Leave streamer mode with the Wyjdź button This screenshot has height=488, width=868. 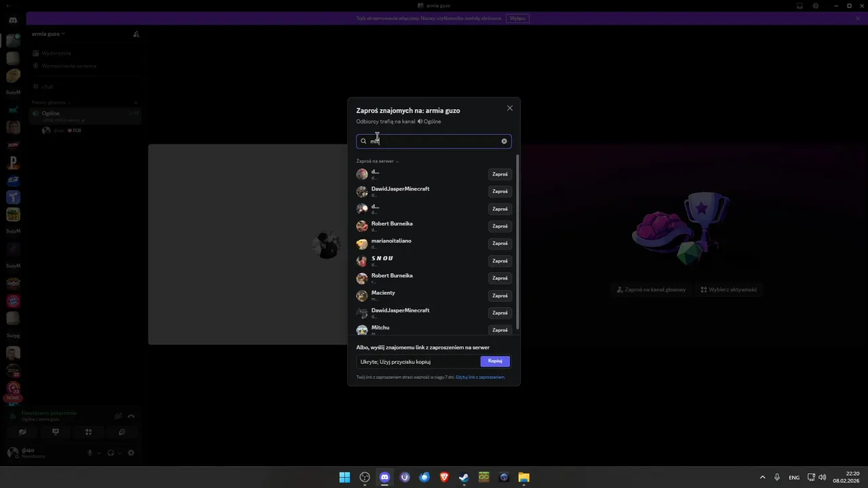[x=517, y=18]
